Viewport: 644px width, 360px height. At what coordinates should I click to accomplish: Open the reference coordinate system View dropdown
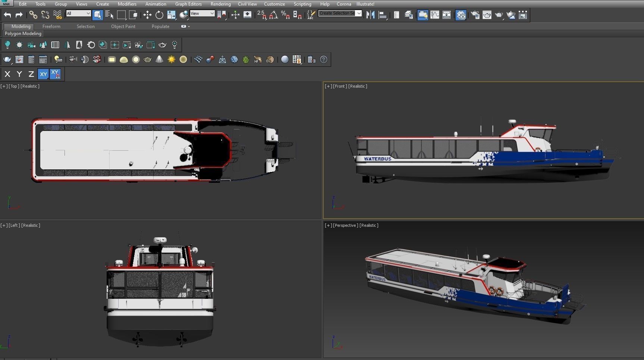pyautogui.click(x=202, y=13)
